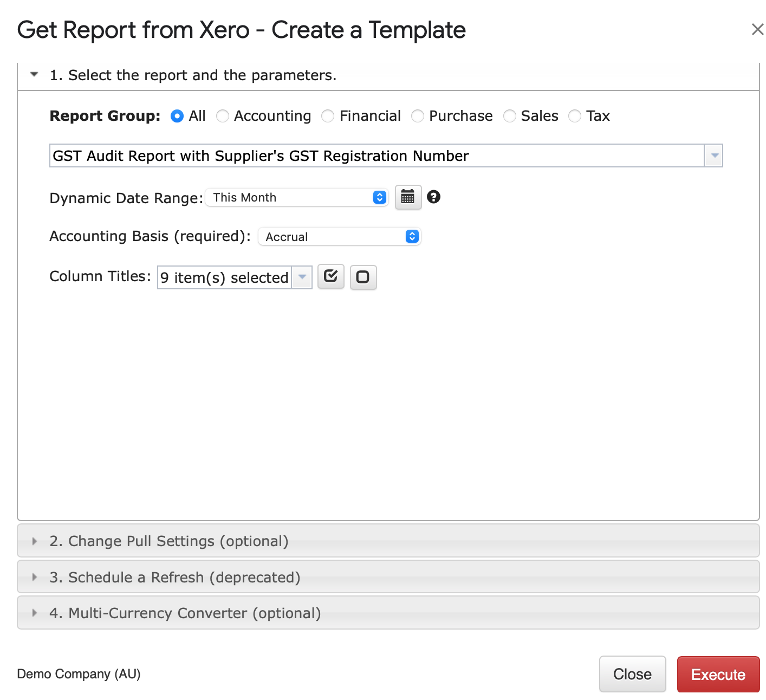Select the Financial report group radio
This screenshot has width=766, height=700.
[328, 116]
